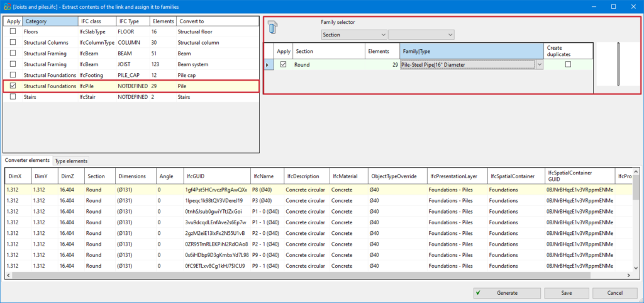Screen dimensions: 644x303
Task: Click the 'COLUMN' IFC Type cell
Action: [x=133, y=42]
